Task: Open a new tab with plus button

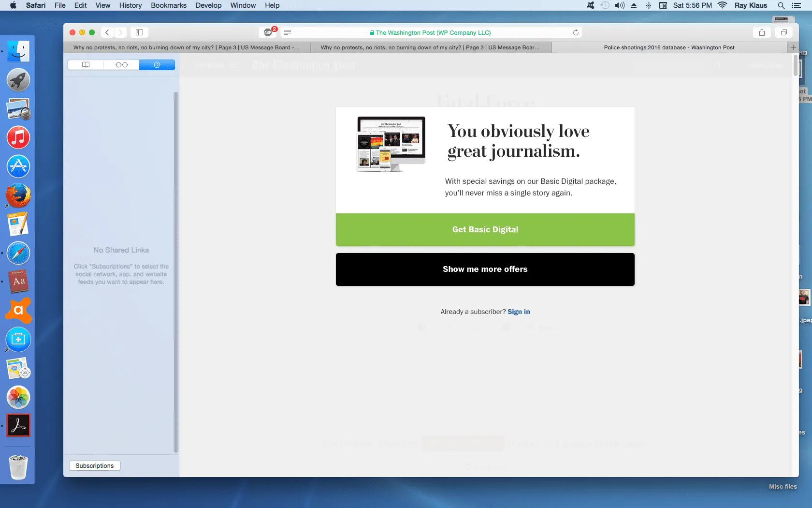Action: tap(793, 47)
